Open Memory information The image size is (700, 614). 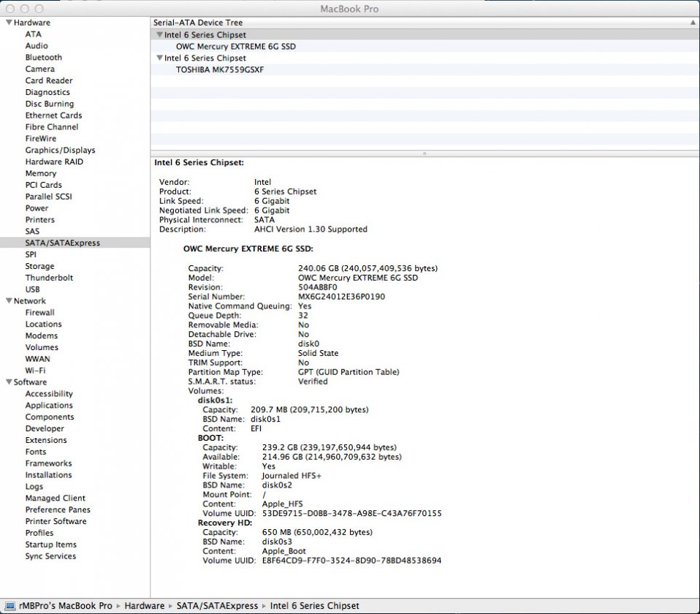click(41, 174)
